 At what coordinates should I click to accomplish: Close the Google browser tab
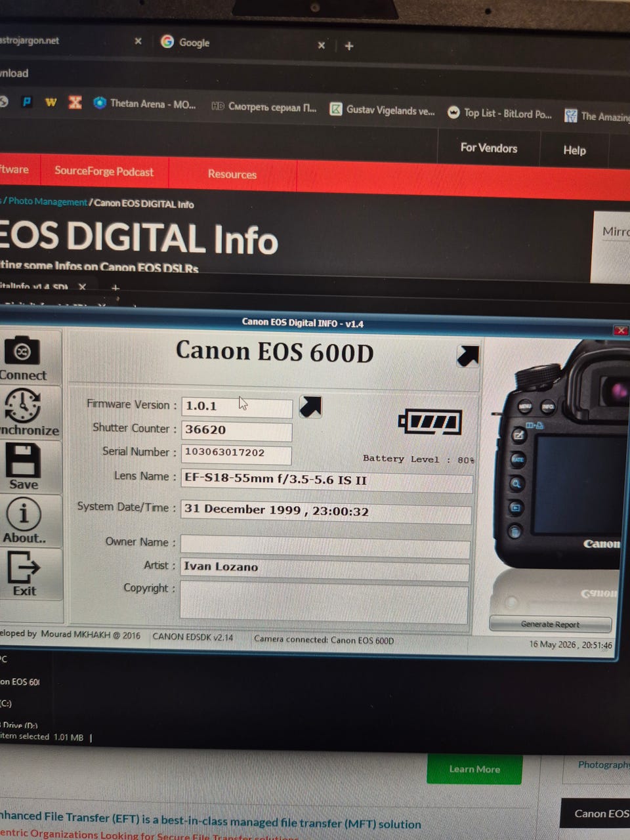point(321,45)
